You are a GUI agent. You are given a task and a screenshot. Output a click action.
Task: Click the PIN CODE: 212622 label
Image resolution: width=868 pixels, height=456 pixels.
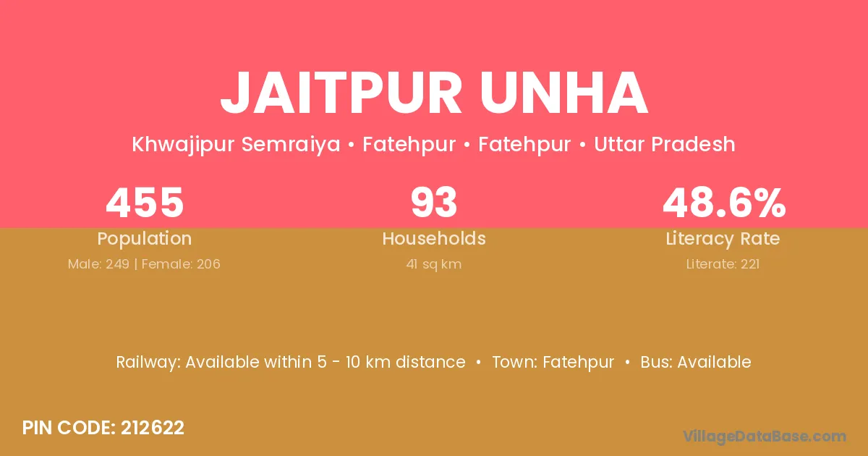[x=103, y=428]
